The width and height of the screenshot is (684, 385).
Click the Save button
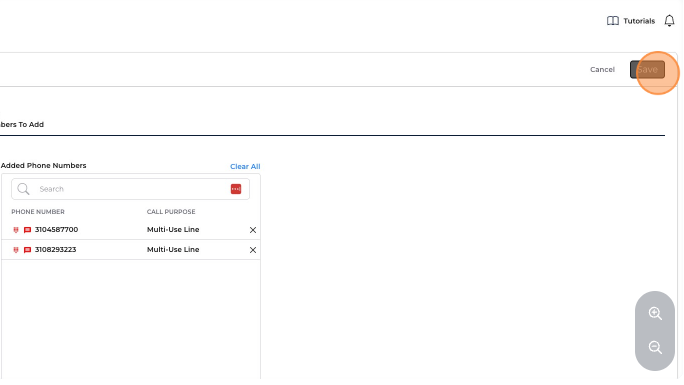point(647,69)
